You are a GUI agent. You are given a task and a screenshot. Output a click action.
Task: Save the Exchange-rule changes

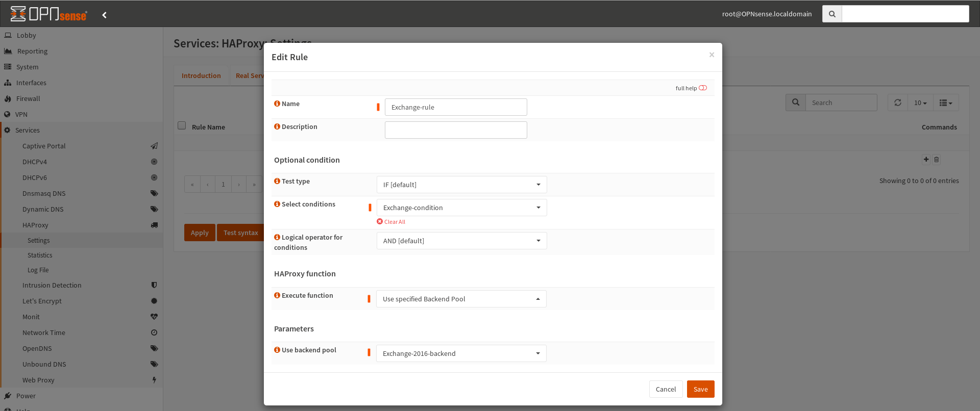700,389
